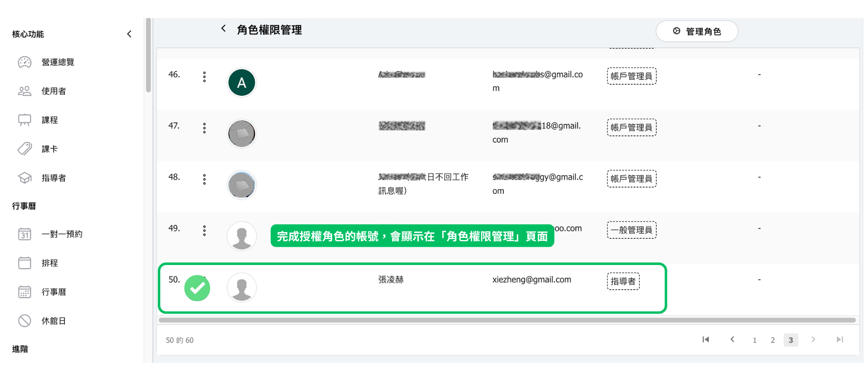Open the 行事曆 calendar icon
The width and height of the screenshot is (868, 381).
tap(25, 292)
